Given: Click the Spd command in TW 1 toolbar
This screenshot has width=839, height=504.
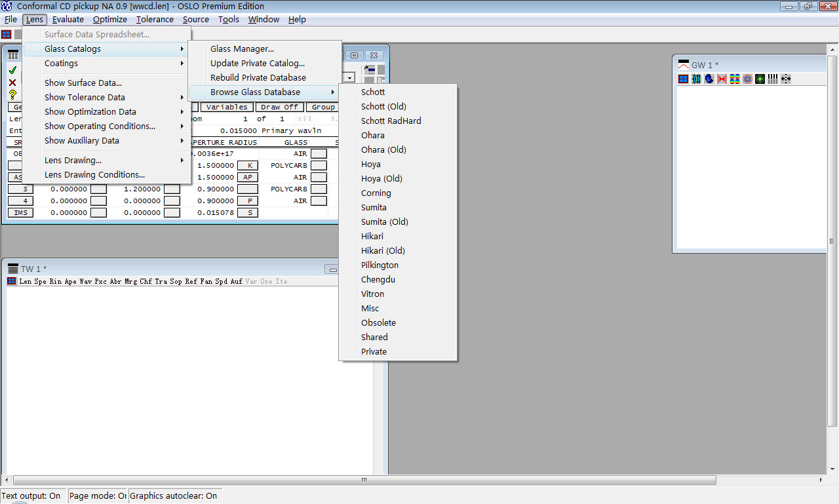Looking at the screenshot, I should coord(222,282).
